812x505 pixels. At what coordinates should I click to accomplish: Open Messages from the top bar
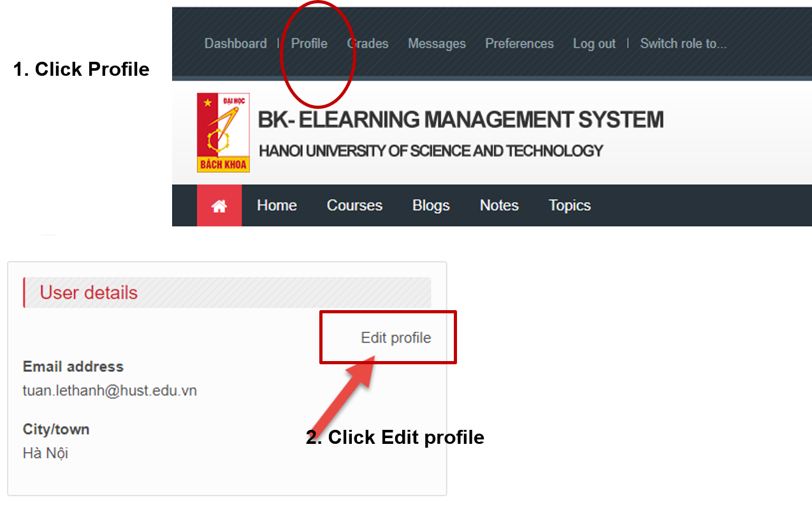pyautogui.click(x=437, y=44)
